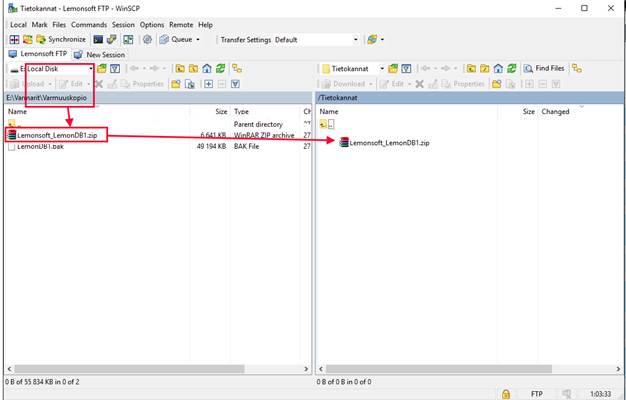Click the /Tietokannat remote path bar
Viewport: 626px width, 400px height.
(470, 98)
